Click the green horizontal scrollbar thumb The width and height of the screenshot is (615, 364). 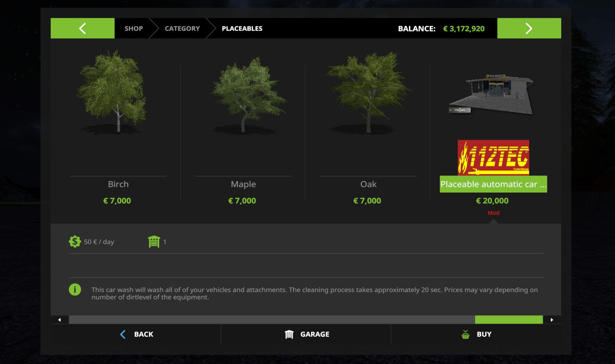(509, 320)
